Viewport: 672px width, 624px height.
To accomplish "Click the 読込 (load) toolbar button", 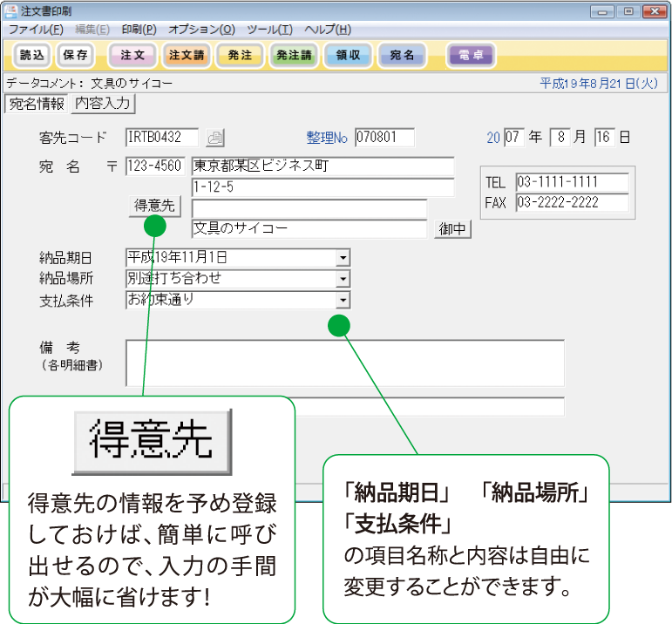I will [x=31, y=55].
